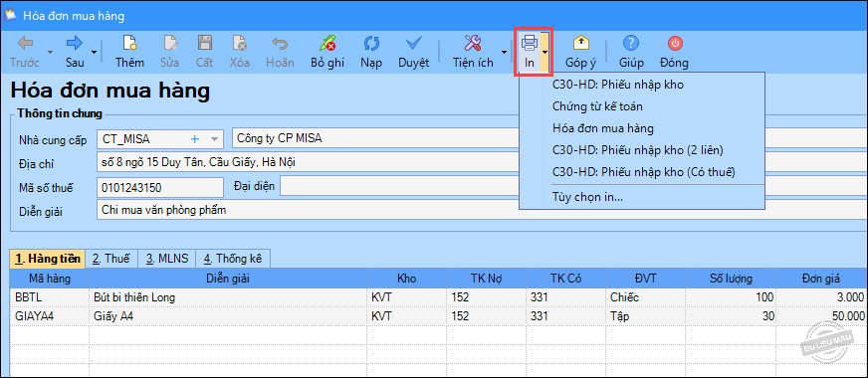Reload data with the Nạp icon
This screenshot has width=868, height=378.
[371, 43]
